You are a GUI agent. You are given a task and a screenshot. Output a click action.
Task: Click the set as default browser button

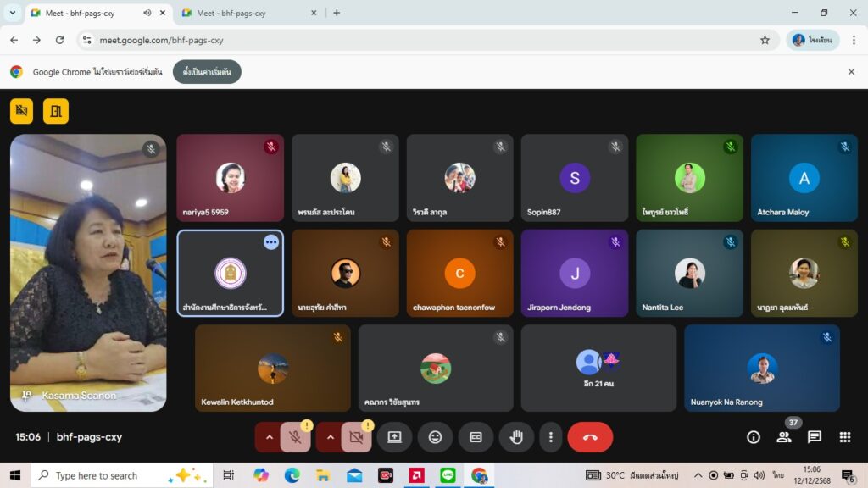click(207, 72)
